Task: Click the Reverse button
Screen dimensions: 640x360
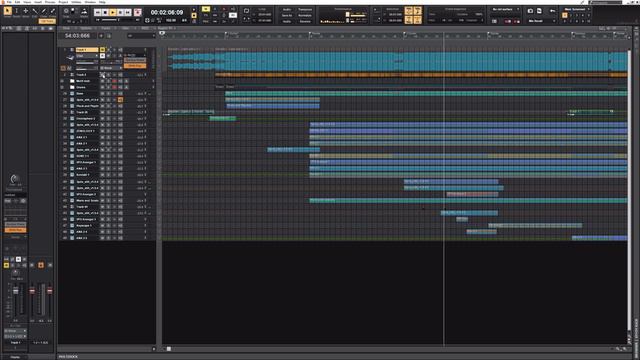Action: tap(304, 21)
